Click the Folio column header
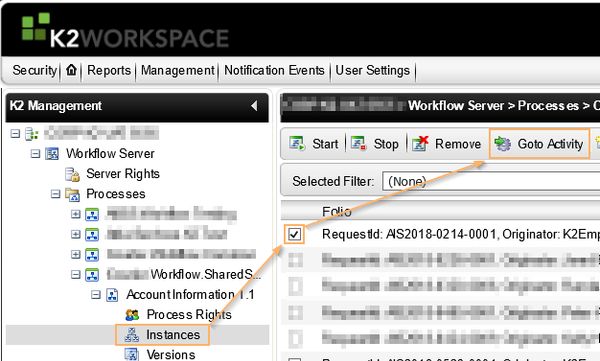 337,211
